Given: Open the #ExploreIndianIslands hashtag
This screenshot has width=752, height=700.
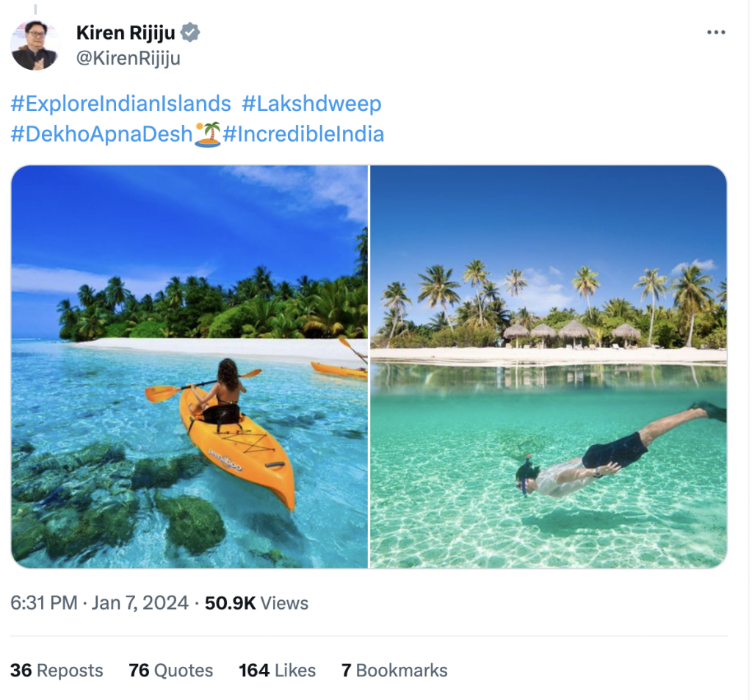Looking at the screenshot, I should tap(121, 104).
